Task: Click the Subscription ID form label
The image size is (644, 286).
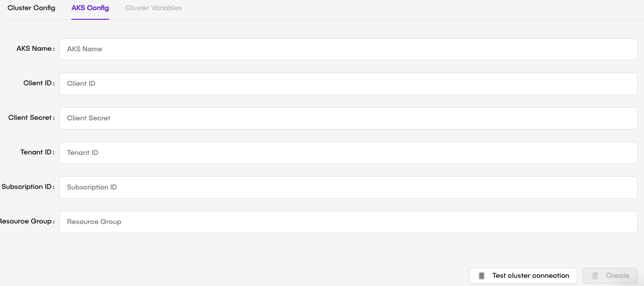Action: click(27, 187)
